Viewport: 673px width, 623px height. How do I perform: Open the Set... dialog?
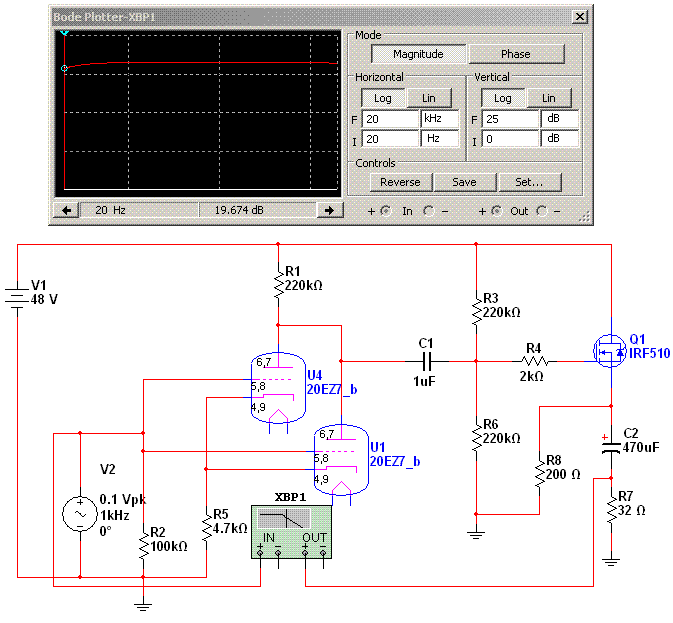529,182
